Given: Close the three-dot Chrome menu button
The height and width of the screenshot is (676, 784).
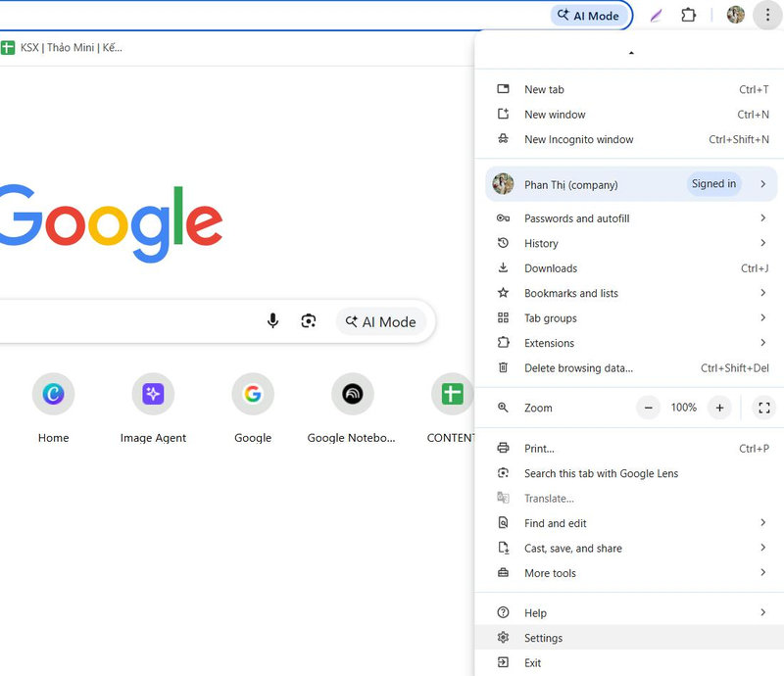Looking at the screenshot, I should pos(767,15).
